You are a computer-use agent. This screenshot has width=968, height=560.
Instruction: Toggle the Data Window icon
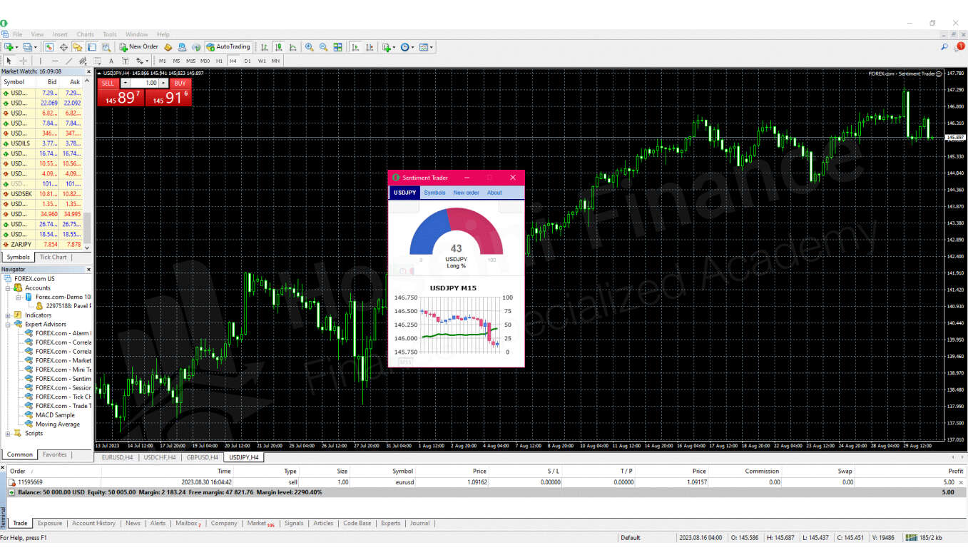coord(63,47)
